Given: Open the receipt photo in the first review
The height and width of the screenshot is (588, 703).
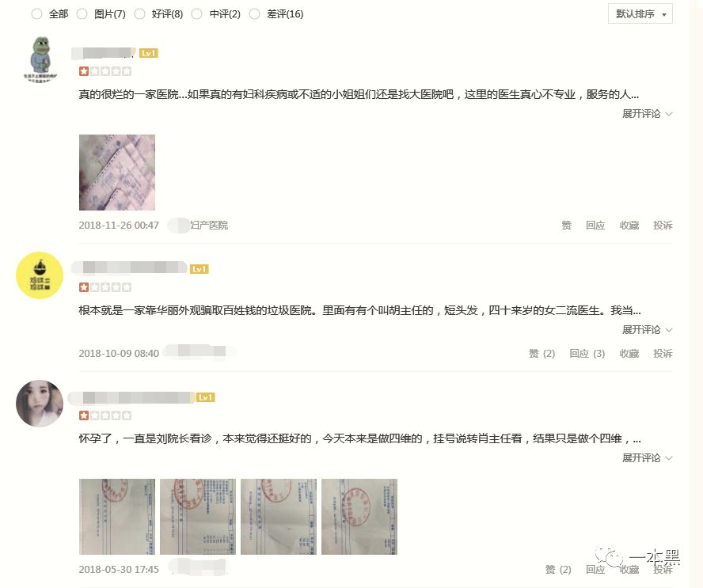Looking at the screenshot, I should pos(117,173).
